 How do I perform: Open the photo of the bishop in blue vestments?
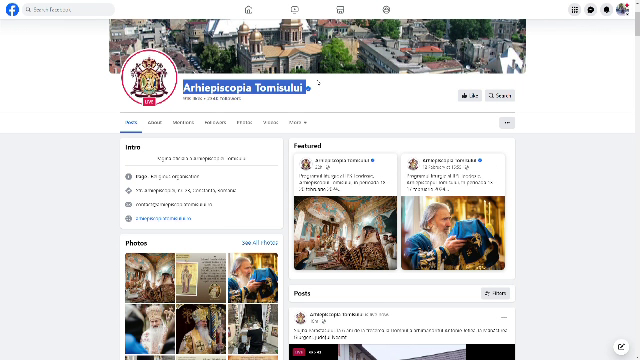pyautogui.click(x=253, y=278)
